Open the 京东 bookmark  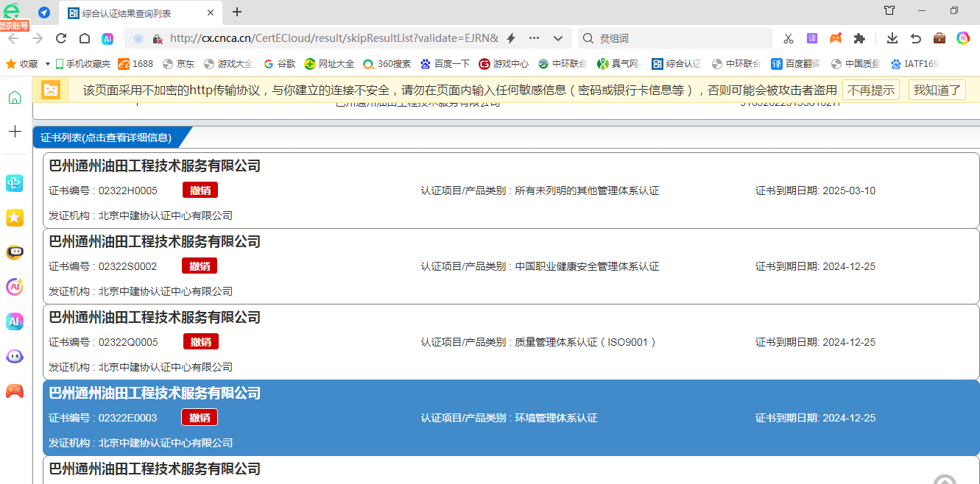click(178, 64)
